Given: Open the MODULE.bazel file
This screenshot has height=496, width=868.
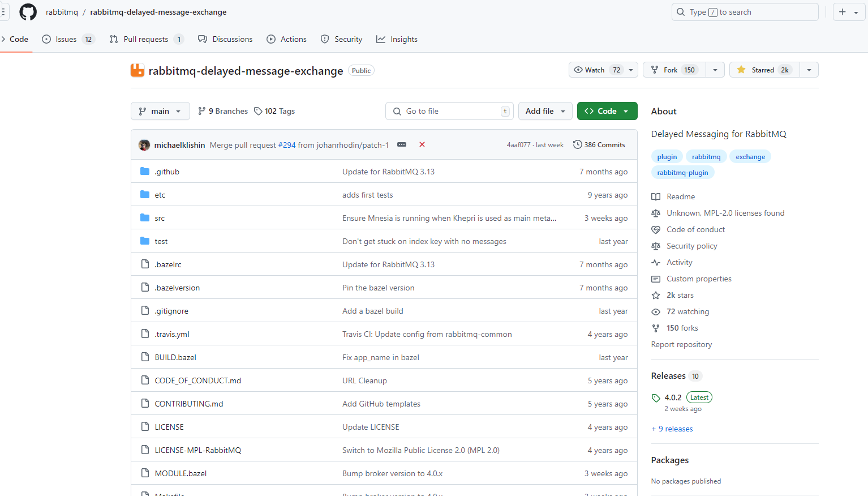Looking at the screenshot, I should pyautogui.click(x=181, y=473).
